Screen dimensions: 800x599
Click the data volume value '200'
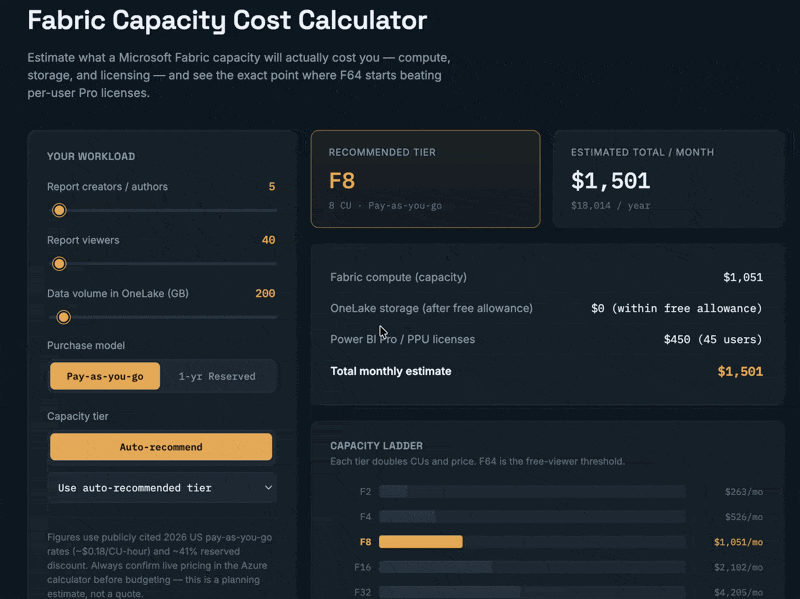tap(265, 293)
